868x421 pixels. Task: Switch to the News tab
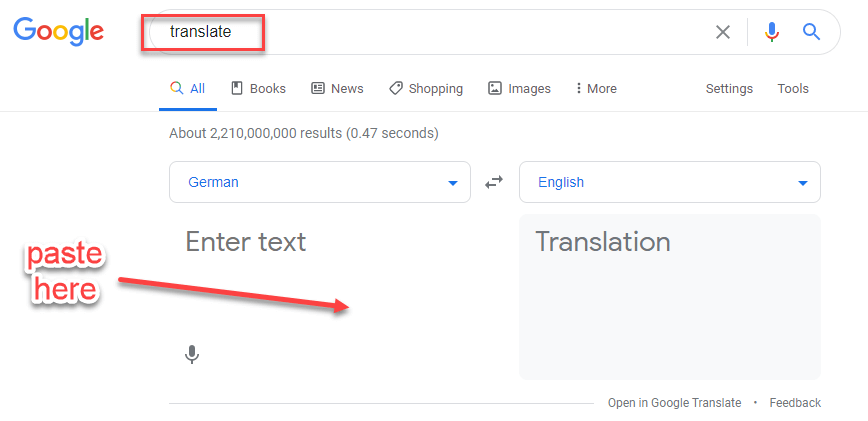pyautogui.click(x=337, y=89)
